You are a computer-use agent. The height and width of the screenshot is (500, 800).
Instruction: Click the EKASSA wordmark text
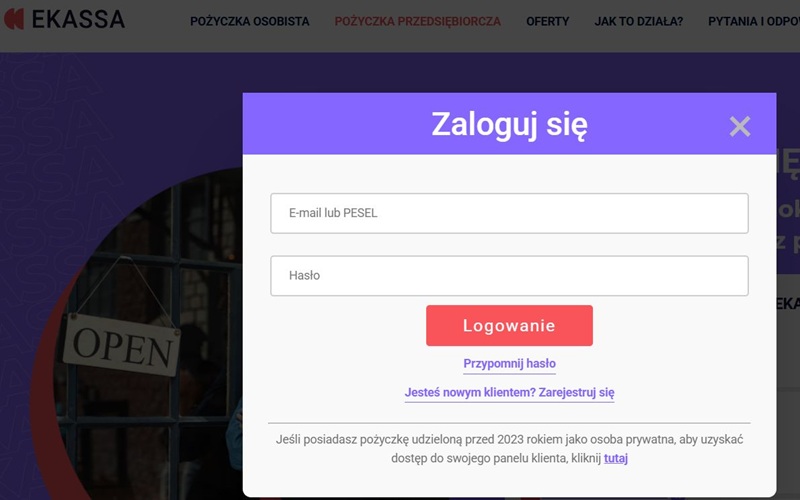[78, 19]
